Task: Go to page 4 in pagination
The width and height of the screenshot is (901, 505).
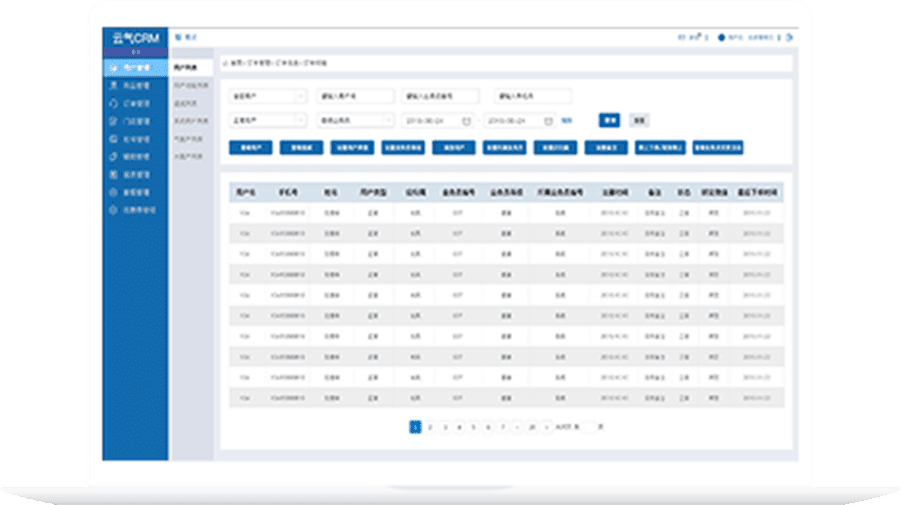Action: coord(459,427)
